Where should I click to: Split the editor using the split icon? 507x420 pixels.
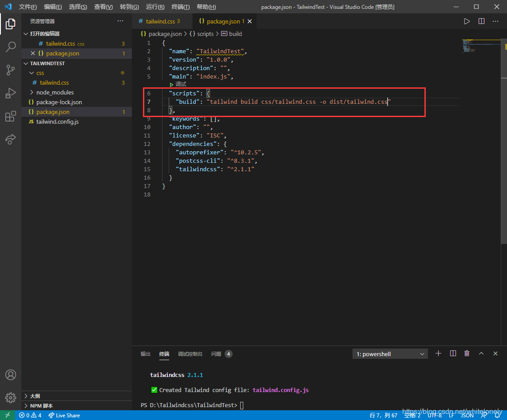coord(481,21)
